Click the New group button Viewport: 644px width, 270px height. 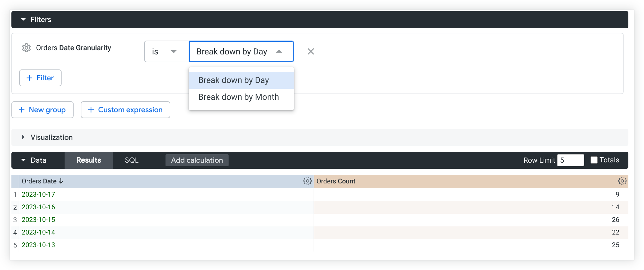click(x=42, y=110)
